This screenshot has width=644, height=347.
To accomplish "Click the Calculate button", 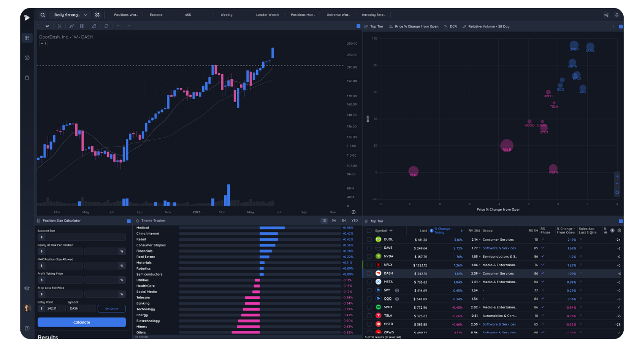I will pyautogui.click(x=82, y=322).
